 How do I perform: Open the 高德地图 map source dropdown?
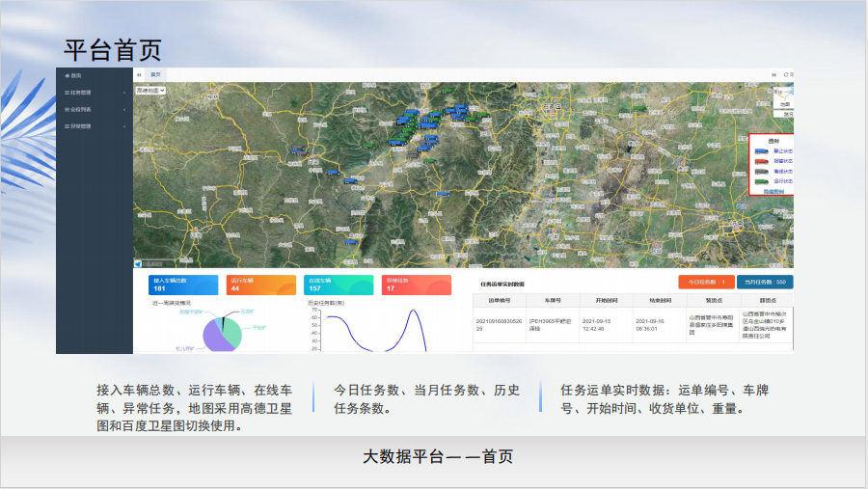[150, 90]
